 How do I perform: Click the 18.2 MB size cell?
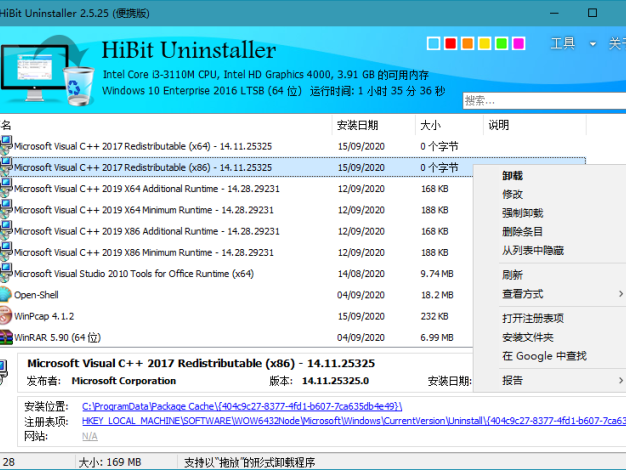[437, 295]
